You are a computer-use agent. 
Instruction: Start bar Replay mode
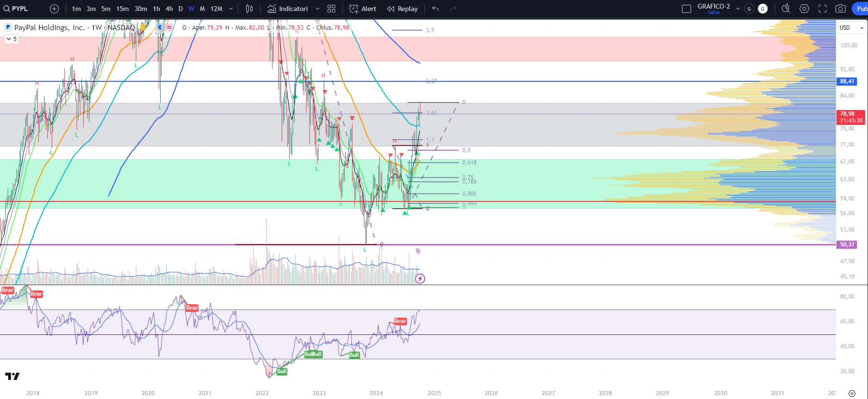tap(402, 9)
